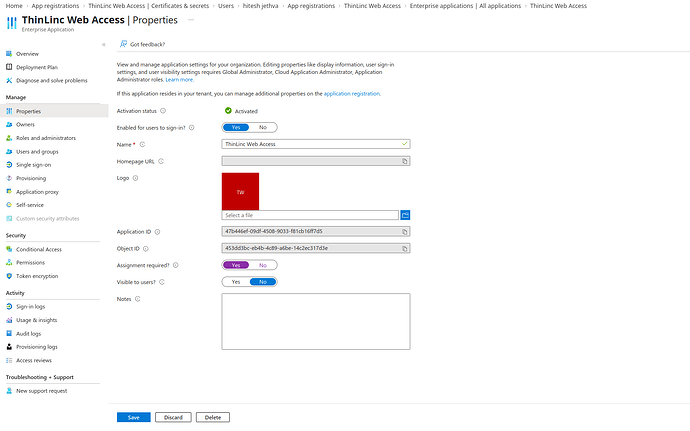Viewport: 690px width, 431px height.
Task: Copy the Homepage URL to clipboard
Action: click(404, 161)
